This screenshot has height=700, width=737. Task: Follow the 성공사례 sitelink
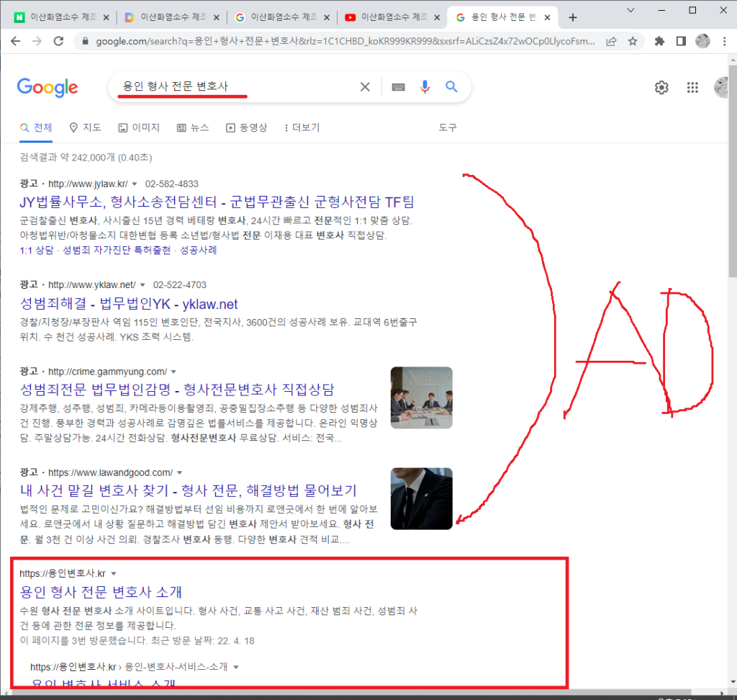pyautogui.click(x=199, y=250)
